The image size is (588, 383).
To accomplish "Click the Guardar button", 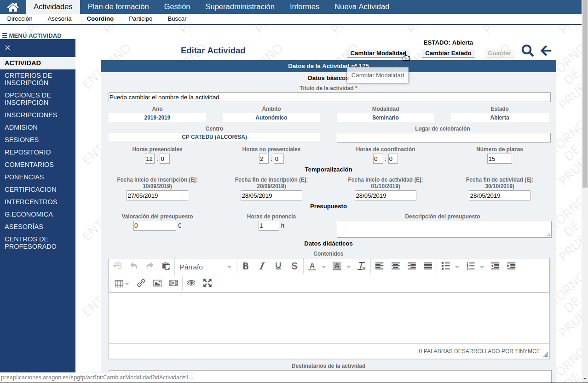I will click(500, 53).
